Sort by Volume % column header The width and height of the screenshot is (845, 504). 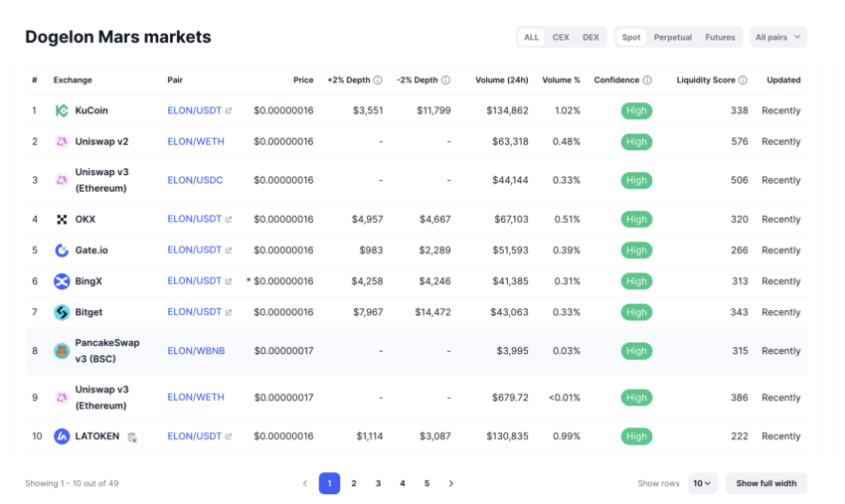pyautogui.click(x=561, y=80)
